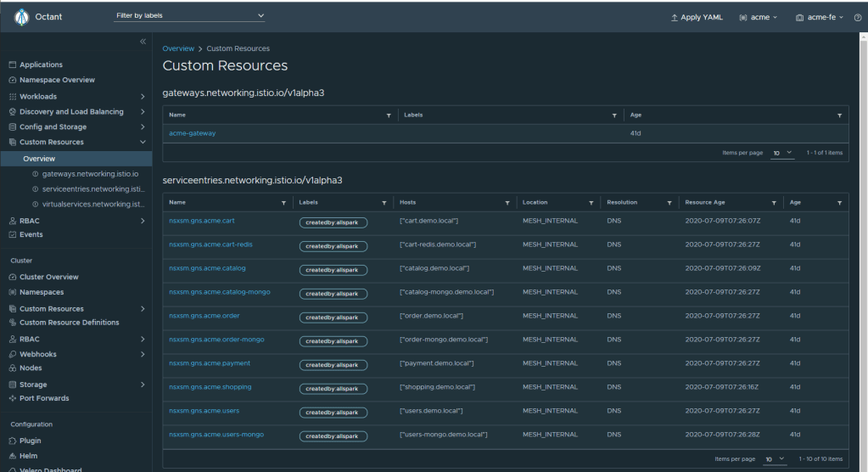Open the acme context dropdown
This screenshot has width=868, height=472.
[x=758, y=18]
